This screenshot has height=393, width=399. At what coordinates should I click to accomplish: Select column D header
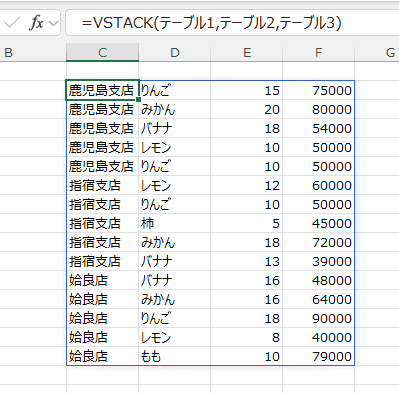175,52
